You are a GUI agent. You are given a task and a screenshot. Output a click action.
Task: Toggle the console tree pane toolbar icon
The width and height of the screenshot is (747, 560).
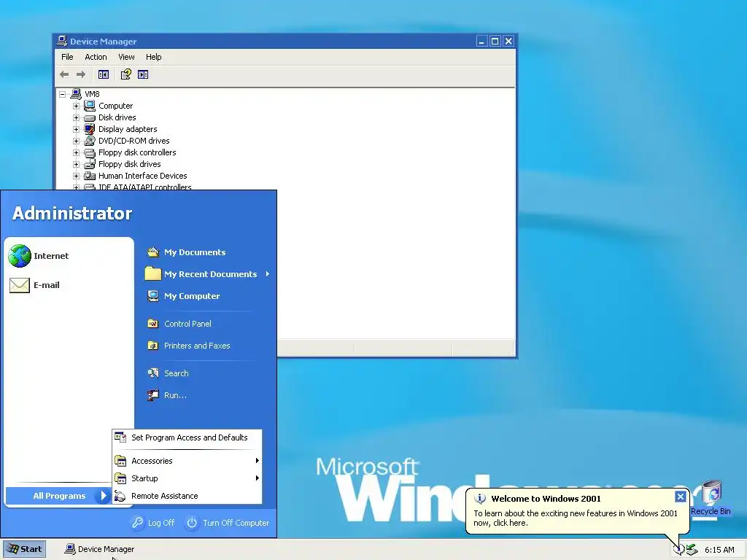click(104, 74)
